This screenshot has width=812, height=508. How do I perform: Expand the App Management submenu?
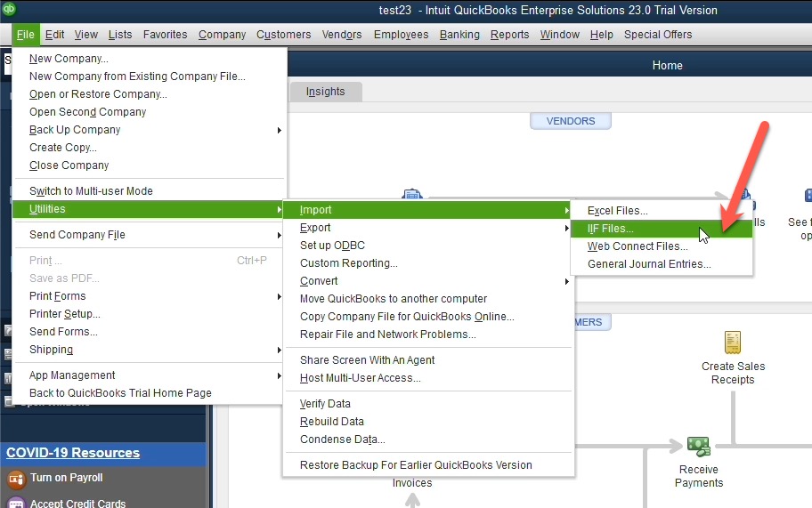[150, 375]
